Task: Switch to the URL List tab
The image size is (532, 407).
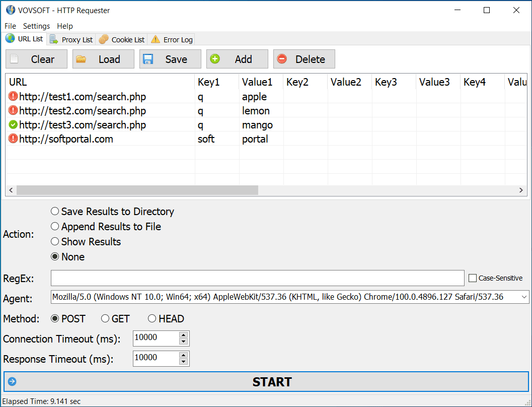Action: click(25, 39)
